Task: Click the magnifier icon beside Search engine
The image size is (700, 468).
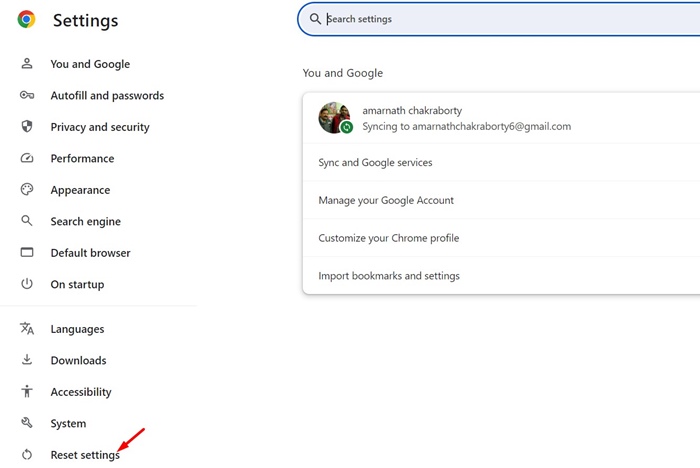Action: click(27, 221)
